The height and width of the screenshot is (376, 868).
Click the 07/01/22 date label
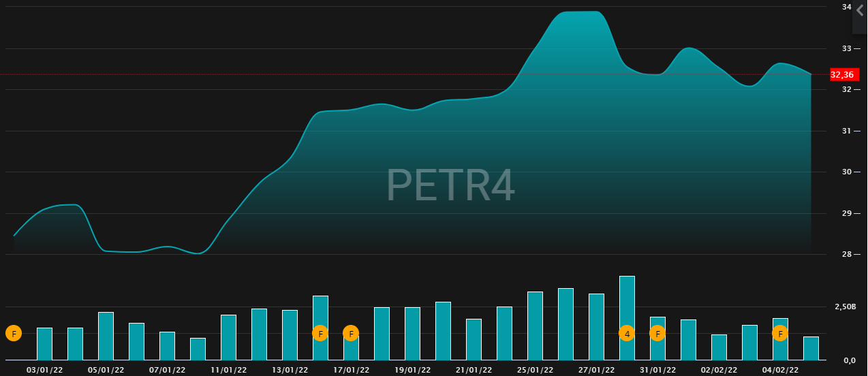[167, 370]
